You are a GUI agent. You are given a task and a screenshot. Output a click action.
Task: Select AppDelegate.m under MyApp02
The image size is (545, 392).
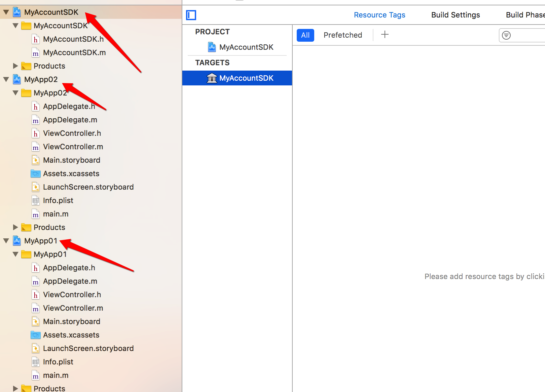tap(70, 120)
